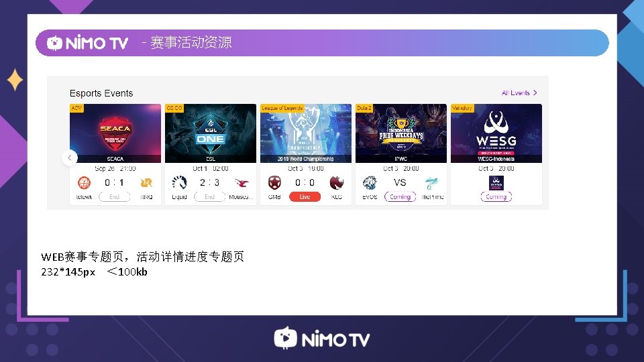Open the Indonesia Pride Weekdays thumbnail
Image resolution: width=644 pixels, height=362 pixels.
[401, 133]
